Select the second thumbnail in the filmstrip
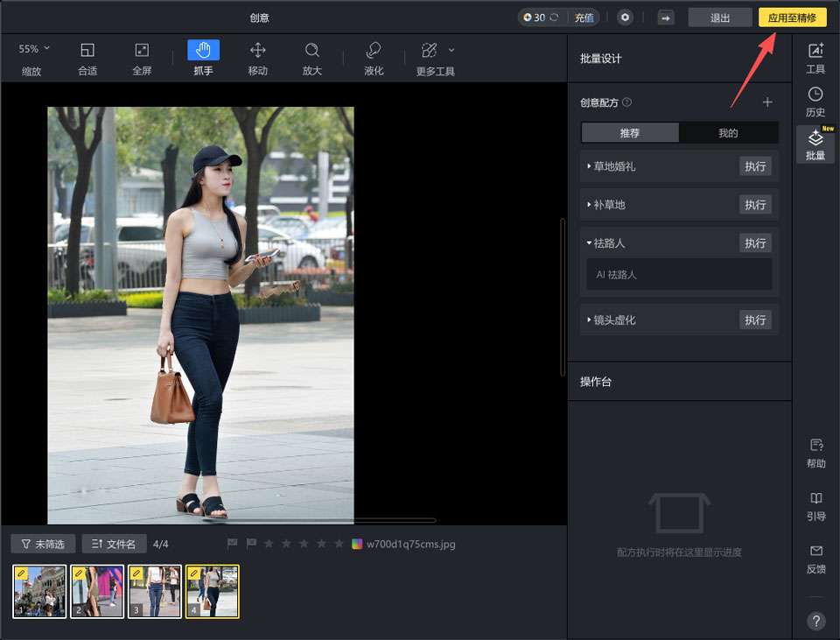Image resolution: width=840 pixels, height=640 pixels. 96,592
